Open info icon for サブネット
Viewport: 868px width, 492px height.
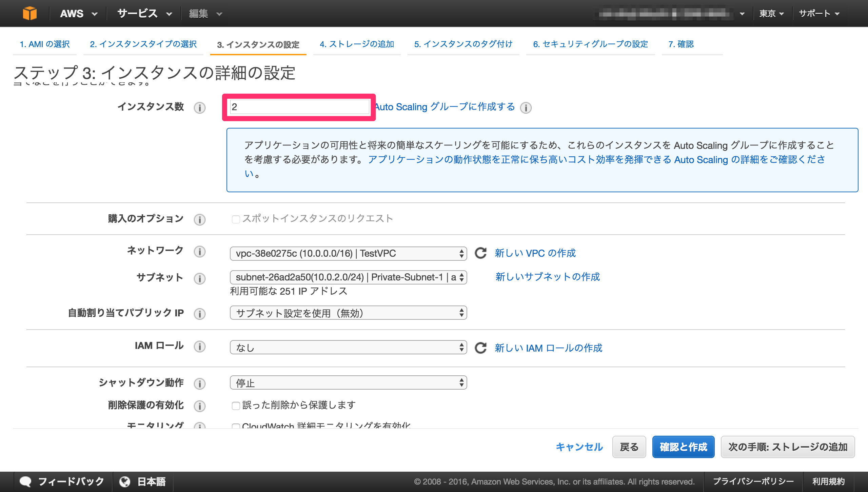(200, 278)
